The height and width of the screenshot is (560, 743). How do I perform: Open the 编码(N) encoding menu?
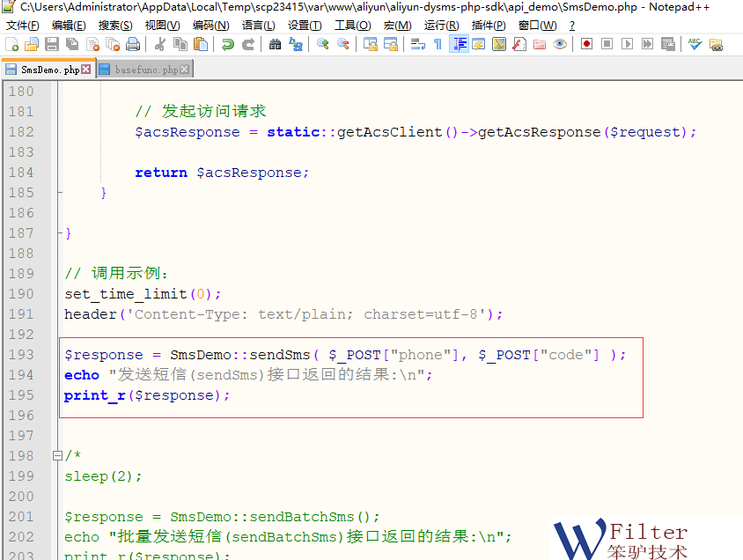point(210,26)
